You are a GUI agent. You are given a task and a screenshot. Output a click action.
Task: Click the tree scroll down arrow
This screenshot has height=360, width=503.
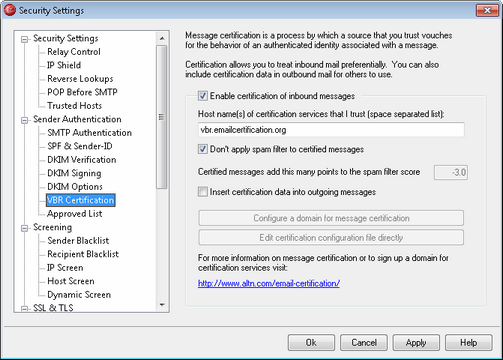162,305
